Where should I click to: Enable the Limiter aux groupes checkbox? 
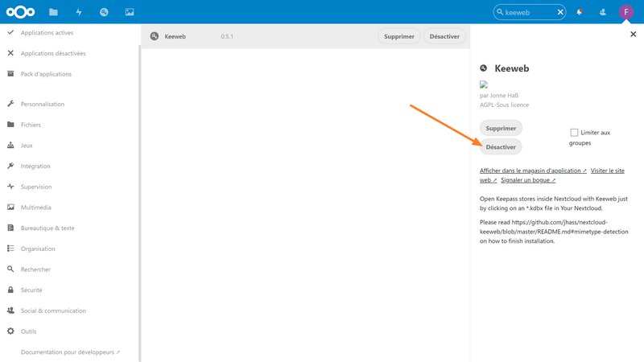[574, 133]
